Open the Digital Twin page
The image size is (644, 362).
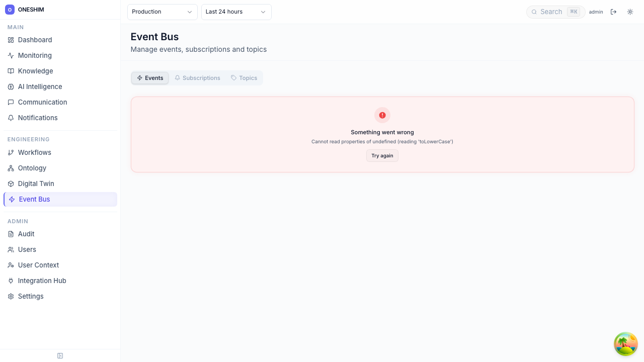[x=36, y=184]
